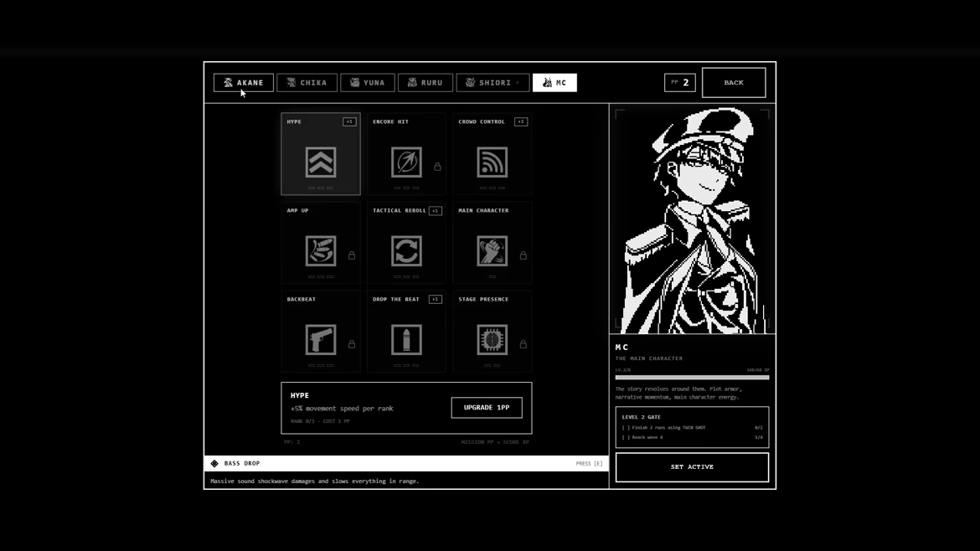Click the +1 badge on Tactical Reroll
Viewport: 980px width, 551px height.
click(435, 210)
